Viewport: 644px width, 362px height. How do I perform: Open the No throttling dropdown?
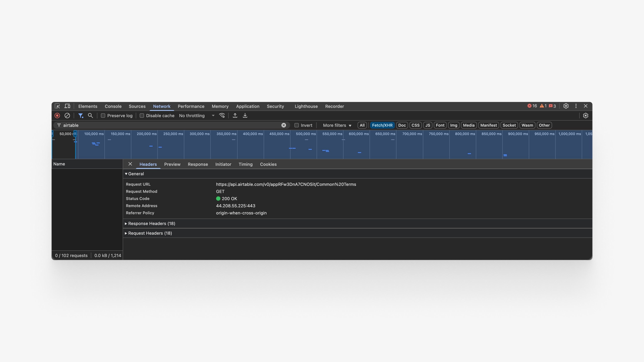(196, 116)
